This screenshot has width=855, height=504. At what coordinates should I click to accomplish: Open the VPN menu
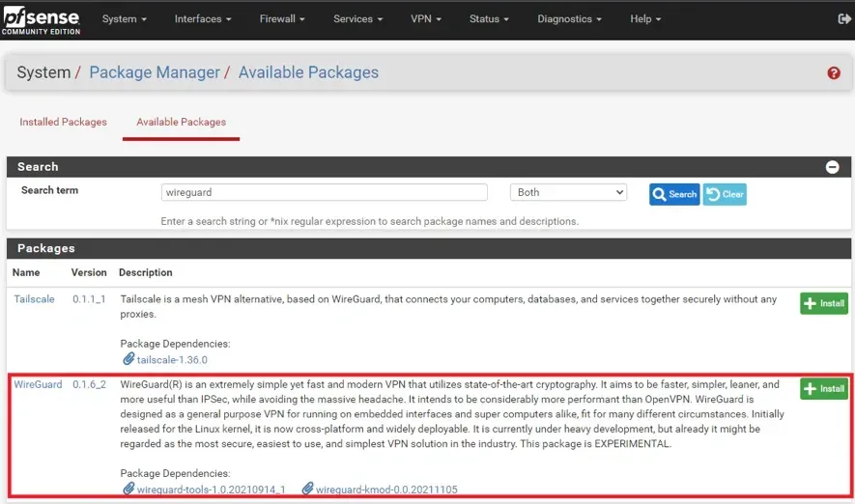[x=426, y=19]
